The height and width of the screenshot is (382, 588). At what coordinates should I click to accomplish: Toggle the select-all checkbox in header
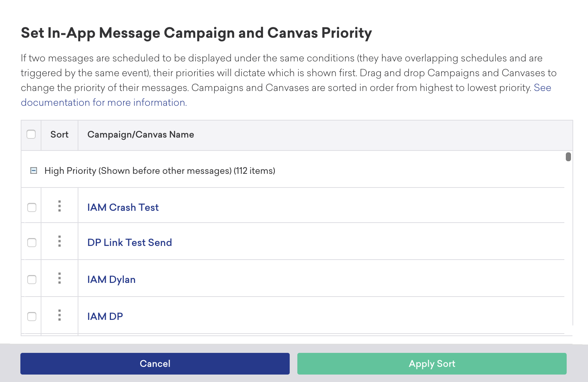31,134
